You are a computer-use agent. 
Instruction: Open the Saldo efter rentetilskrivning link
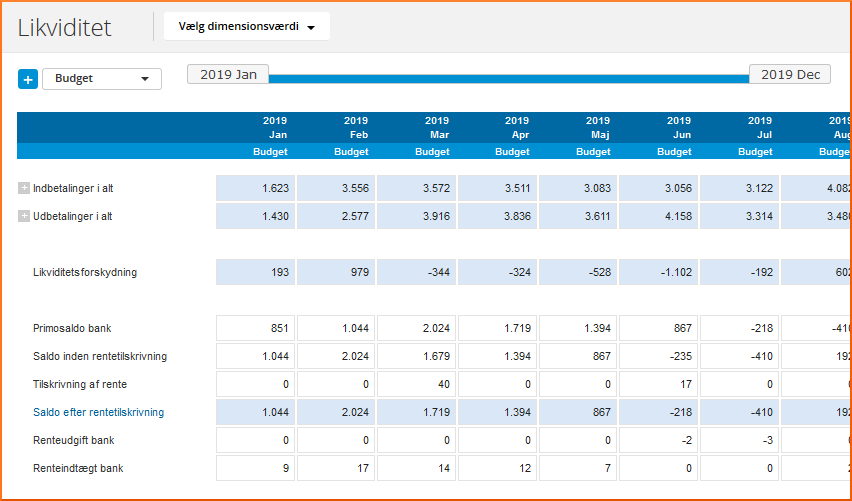point(98,412)
